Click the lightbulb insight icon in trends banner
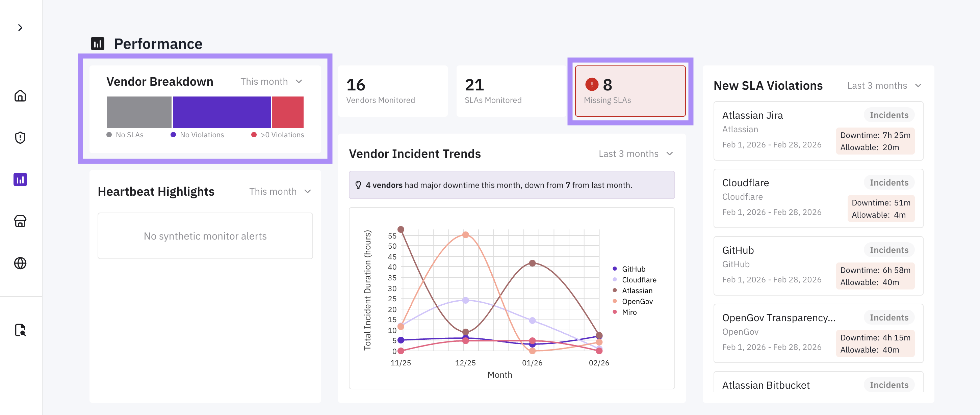This screenshot has width=980, height=415. click(x=358, y=185)
